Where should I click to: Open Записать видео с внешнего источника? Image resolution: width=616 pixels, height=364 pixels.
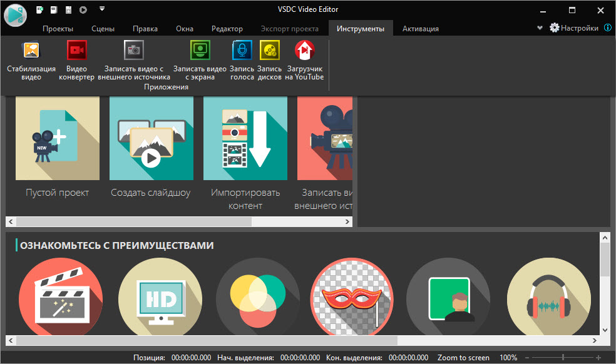(134, 61)
